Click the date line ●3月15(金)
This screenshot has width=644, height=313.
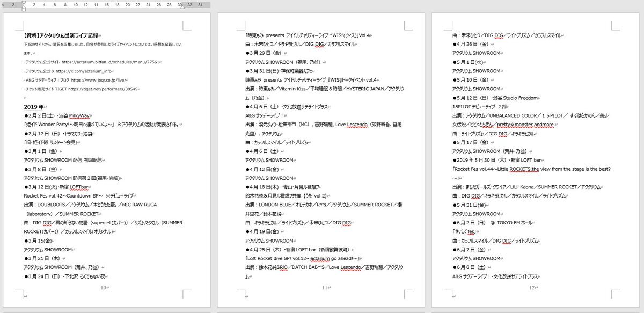coord(38,241)
